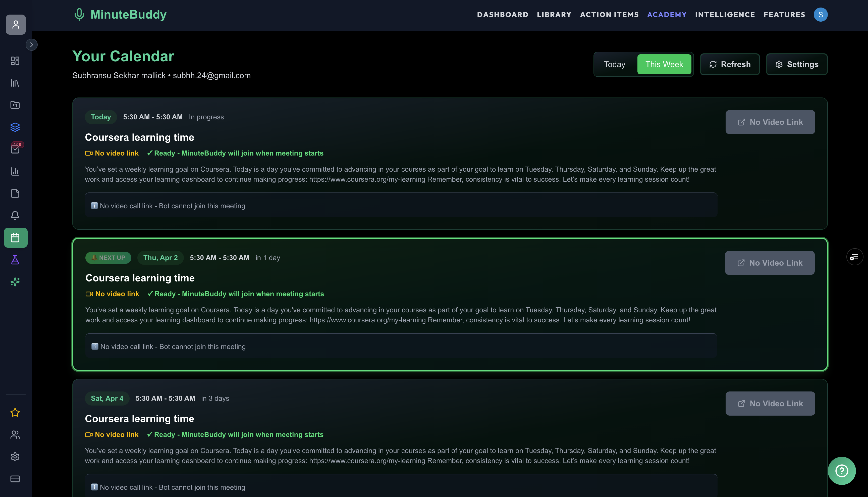Select the This Week view toggle
The image size is (868, 497).
664,64
